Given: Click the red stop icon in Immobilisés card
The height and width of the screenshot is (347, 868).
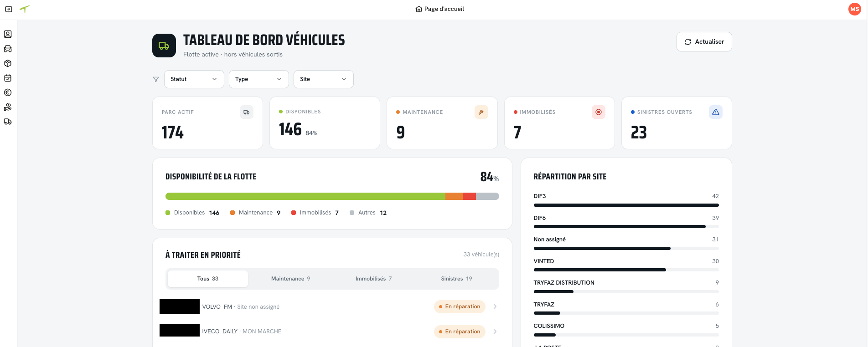Looking at the screenshot, I should [599, 112].
